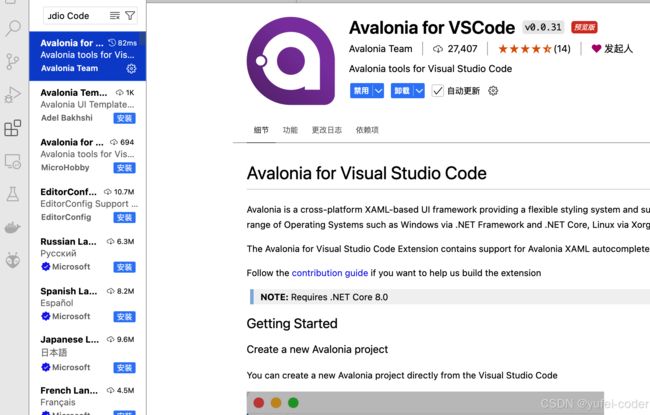Install the EditorConfig extension

(x=124, y=218)
